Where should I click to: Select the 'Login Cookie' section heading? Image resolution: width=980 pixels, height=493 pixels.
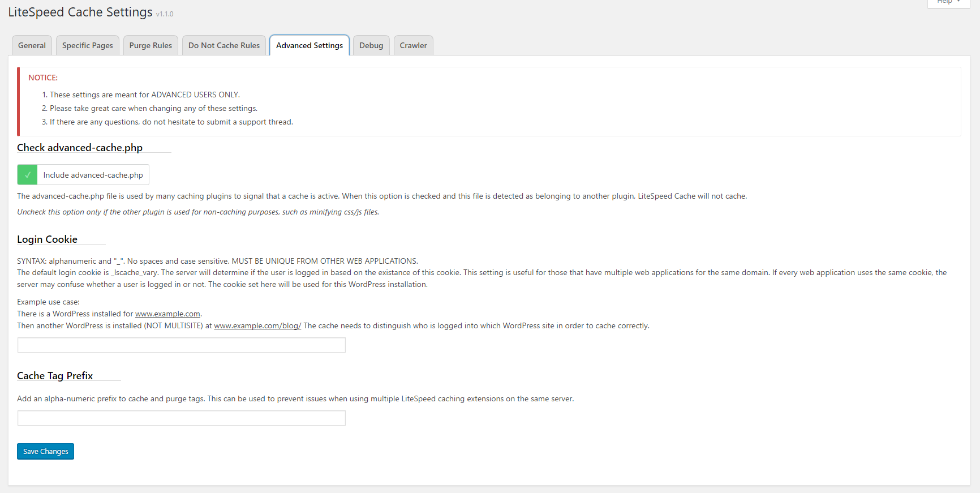pos(47,239)
